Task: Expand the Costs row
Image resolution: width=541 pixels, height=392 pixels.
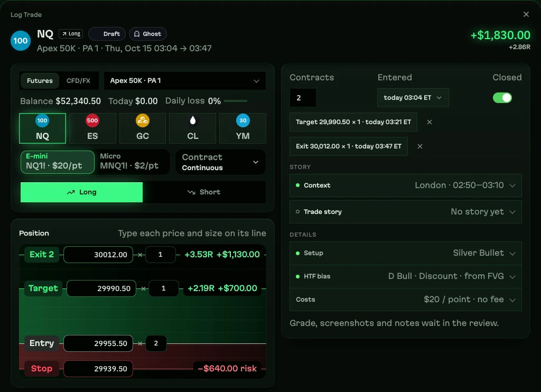Action: [406, 300]
